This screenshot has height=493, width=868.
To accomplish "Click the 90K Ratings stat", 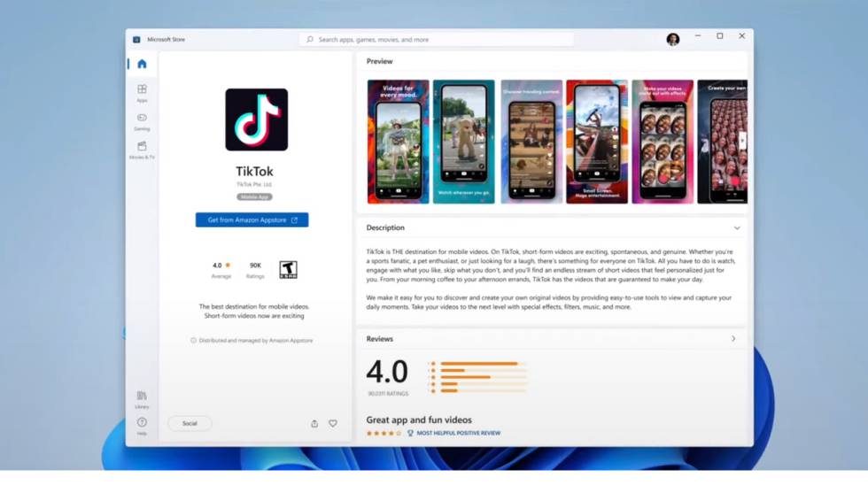I will coord(255,270).
